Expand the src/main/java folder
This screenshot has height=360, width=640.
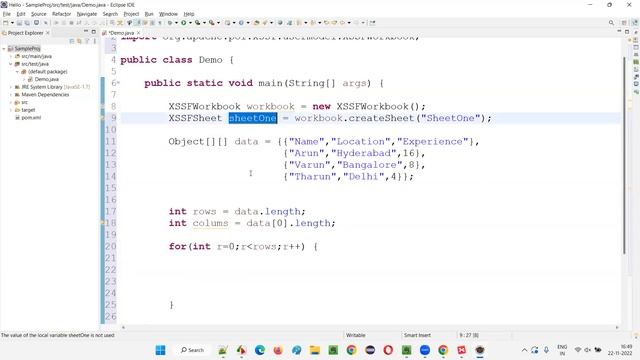(x=11, y=56)
